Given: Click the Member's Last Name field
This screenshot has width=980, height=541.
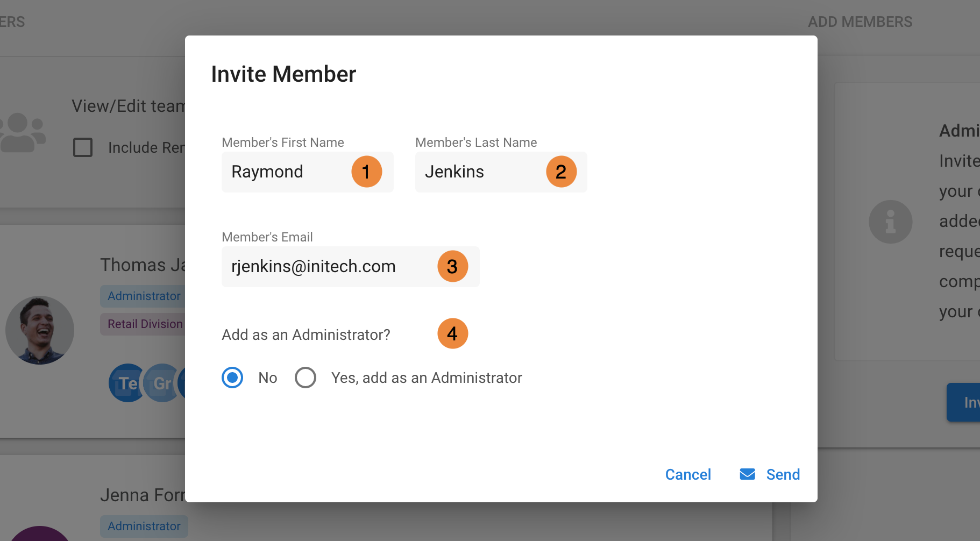Looking at the screenshot, I should [501, 172].
